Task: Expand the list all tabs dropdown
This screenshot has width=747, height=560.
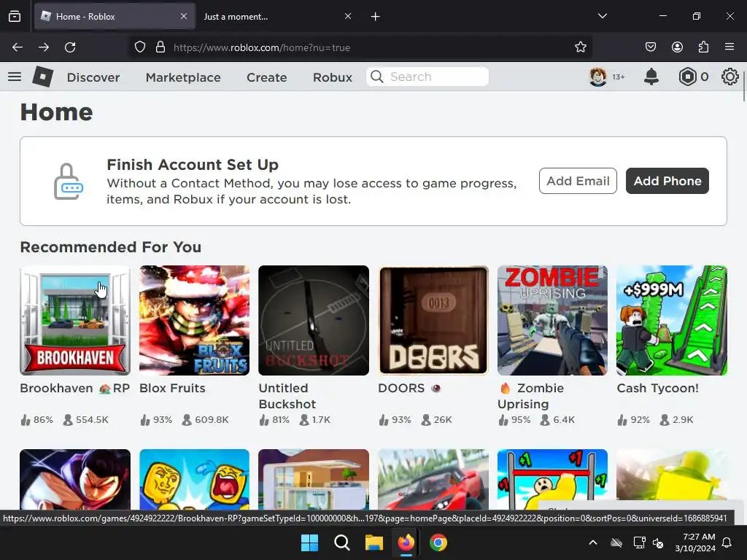Action: (602, 16)
